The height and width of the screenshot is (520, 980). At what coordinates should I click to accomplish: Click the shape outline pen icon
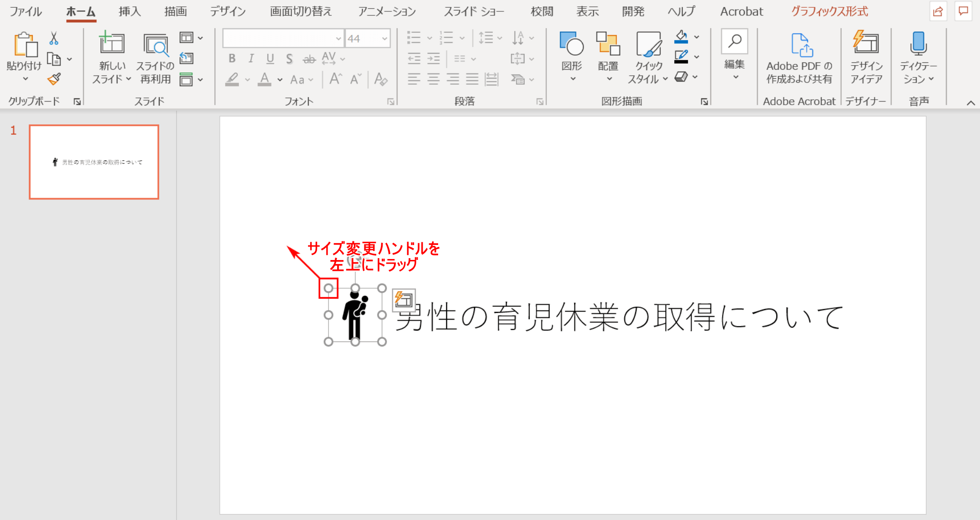tap(681, 56)
